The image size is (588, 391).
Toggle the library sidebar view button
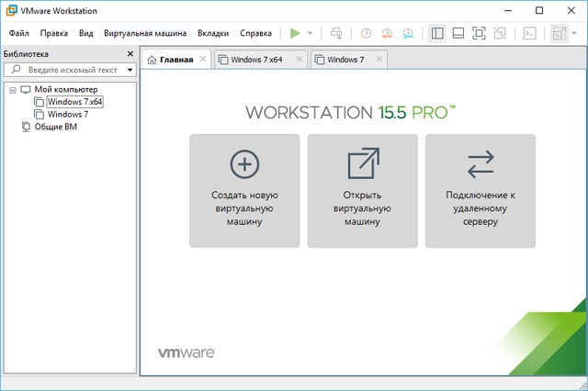tap(437, 33)
